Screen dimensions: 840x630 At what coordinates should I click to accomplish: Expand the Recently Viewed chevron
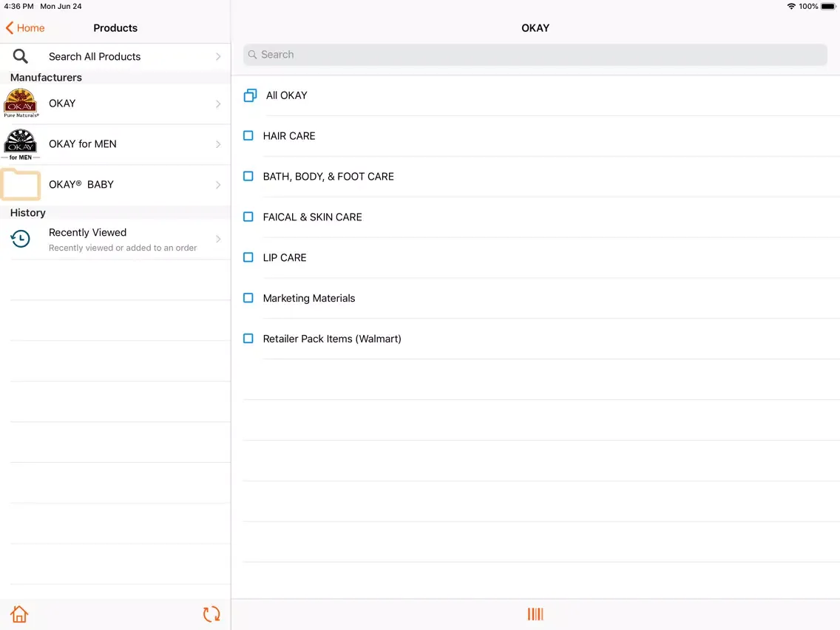click(218, 239)
